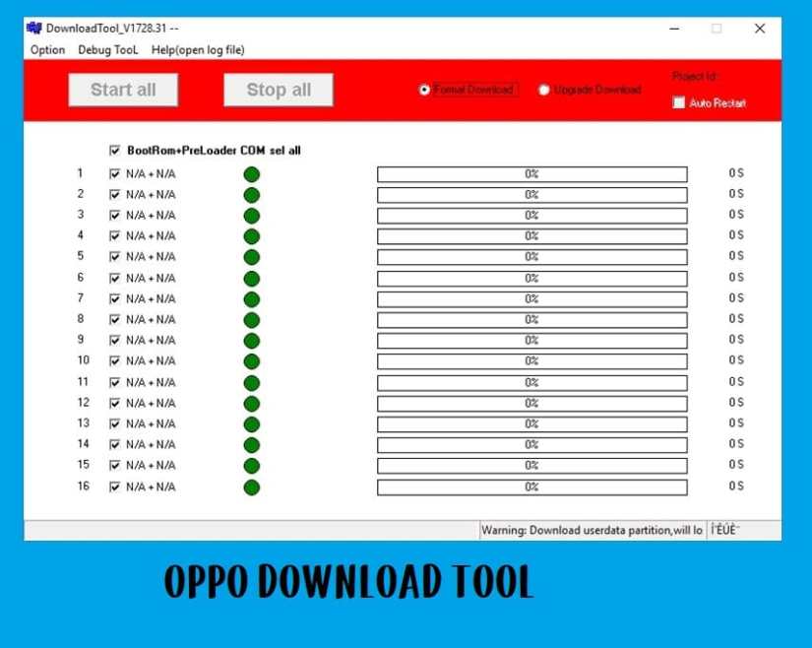
Task: Click green status indicator for port 11
Action: pos(252,383)
